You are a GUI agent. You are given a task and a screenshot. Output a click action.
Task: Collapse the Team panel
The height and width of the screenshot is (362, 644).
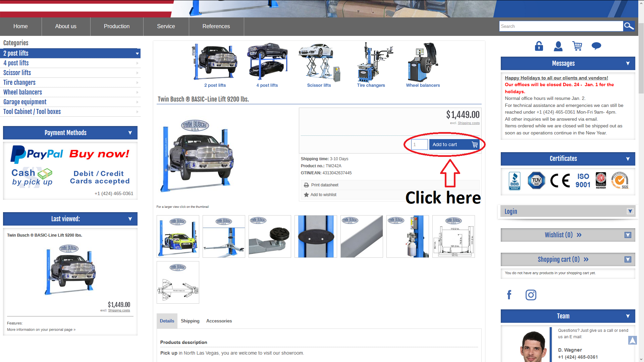[628, 316]
